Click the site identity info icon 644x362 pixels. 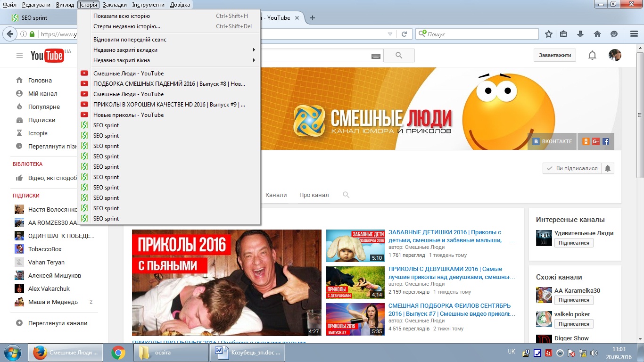pos(24,34)
